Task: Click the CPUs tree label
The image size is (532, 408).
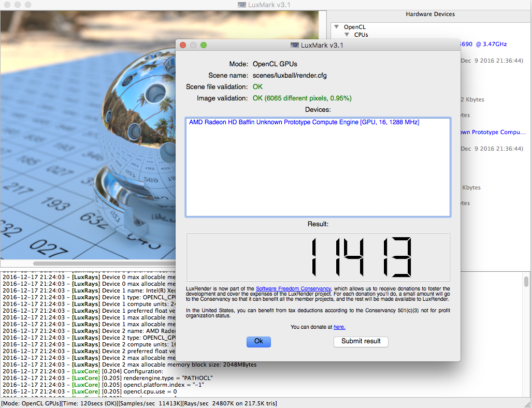Action: coord(361,35)
